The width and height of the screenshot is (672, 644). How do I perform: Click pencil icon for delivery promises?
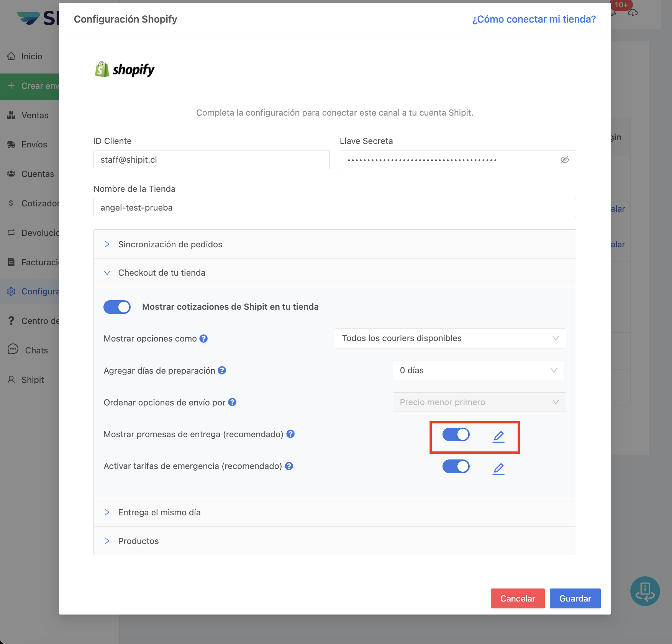498,436
